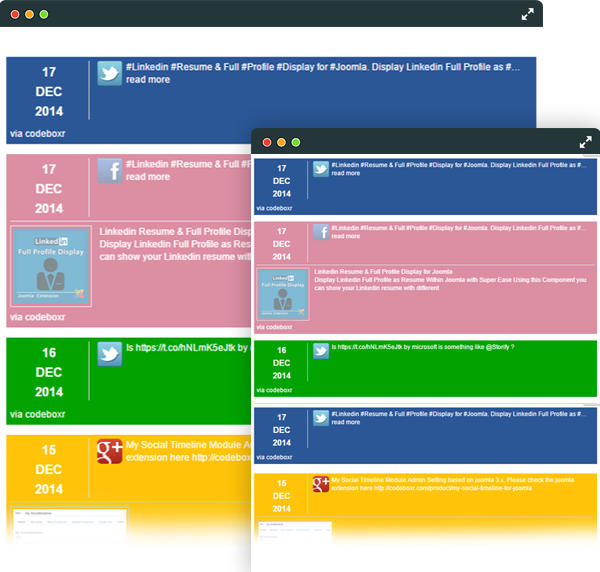Minimize the front window with orange button
The image size is (600, 572).
point(281,142)
